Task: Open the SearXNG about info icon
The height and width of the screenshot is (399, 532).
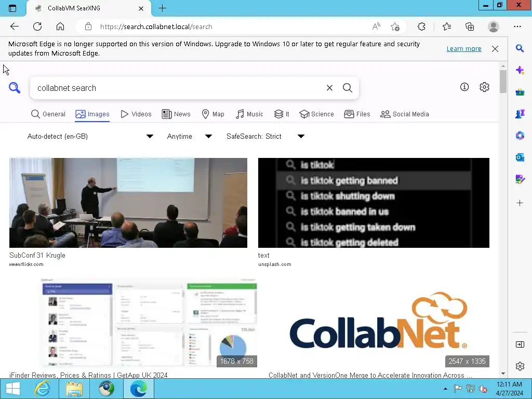Action: click(464, 87)
